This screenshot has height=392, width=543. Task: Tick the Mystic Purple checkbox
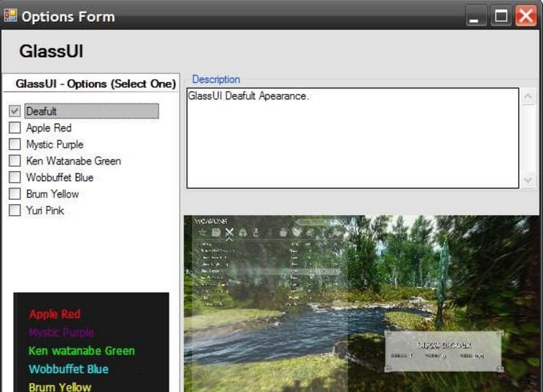point(15,145)
